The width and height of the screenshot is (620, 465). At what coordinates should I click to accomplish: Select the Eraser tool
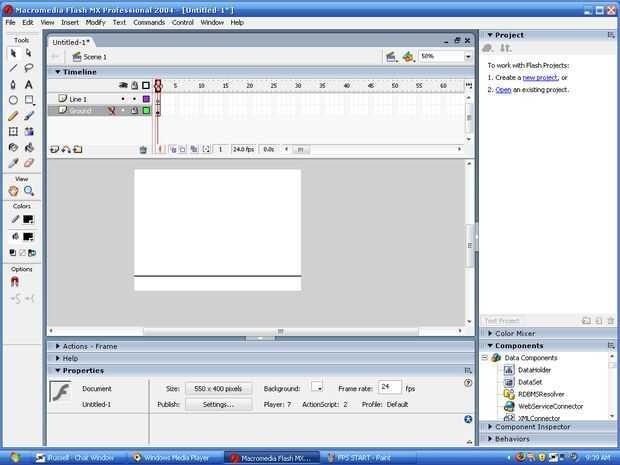[28, 163]
